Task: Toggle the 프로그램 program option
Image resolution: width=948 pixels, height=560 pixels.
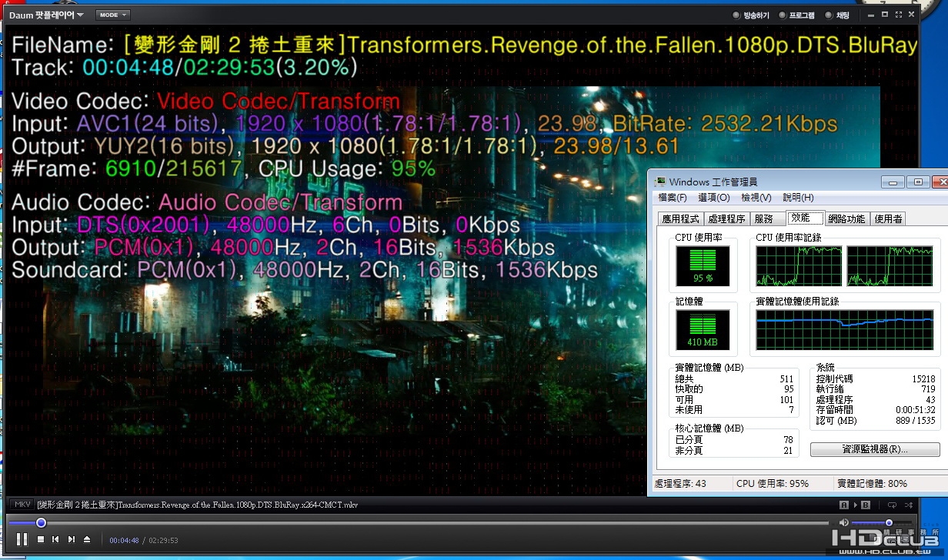Action: click(796, 15)
